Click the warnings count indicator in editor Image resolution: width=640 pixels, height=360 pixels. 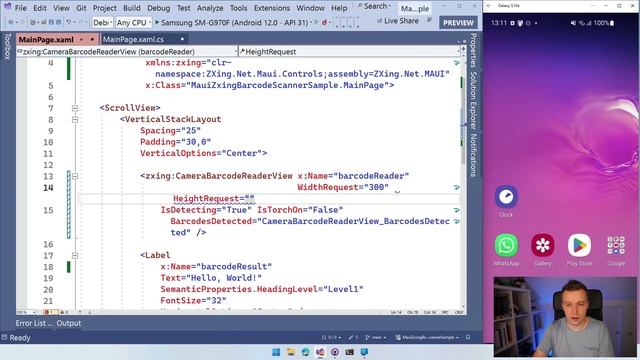click(x=64, y=312)
